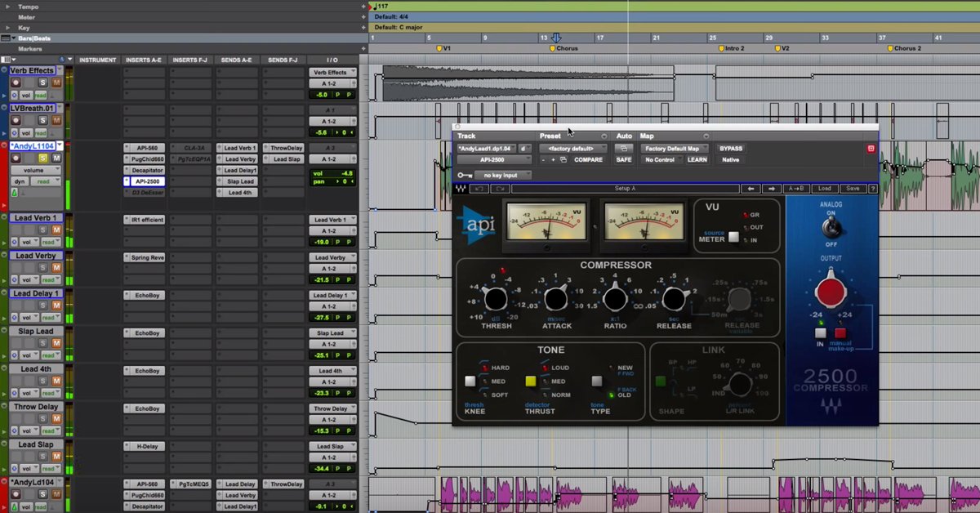Open the Verb Effects I/O input dropdown
980x513 pixels.
point(332,73)
